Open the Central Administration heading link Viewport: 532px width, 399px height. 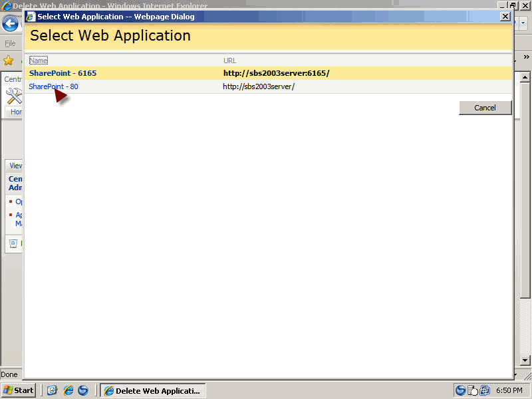click(x=15, y=184)
